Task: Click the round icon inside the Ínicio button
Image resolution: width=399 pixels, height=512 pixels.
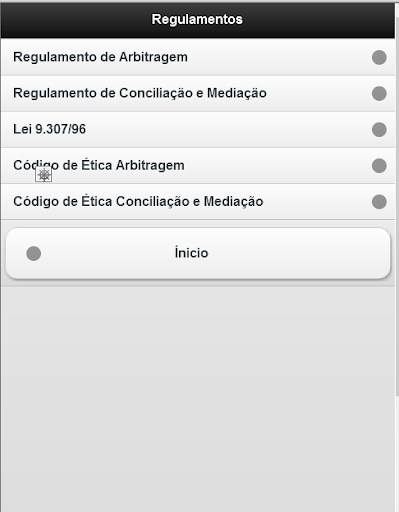Action: [34, 253]
